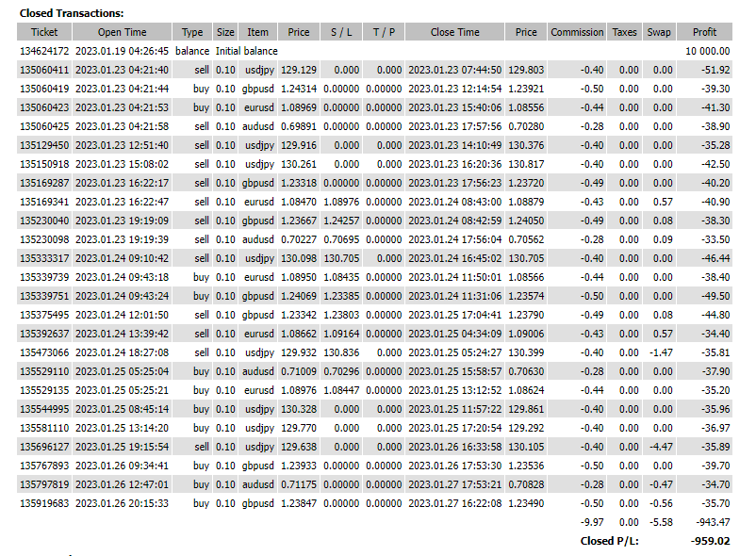Image resolution: width=756 pixels, height=556 pixels.
Task: Click ticket number 135696127
Action: point(44,447)
